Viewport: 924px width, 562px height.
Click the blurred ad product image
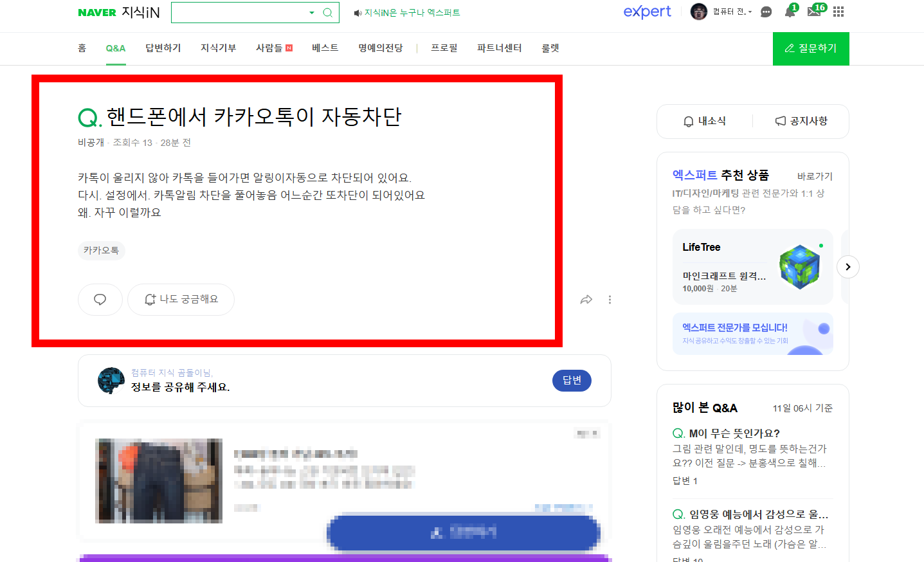coord(159,480)
